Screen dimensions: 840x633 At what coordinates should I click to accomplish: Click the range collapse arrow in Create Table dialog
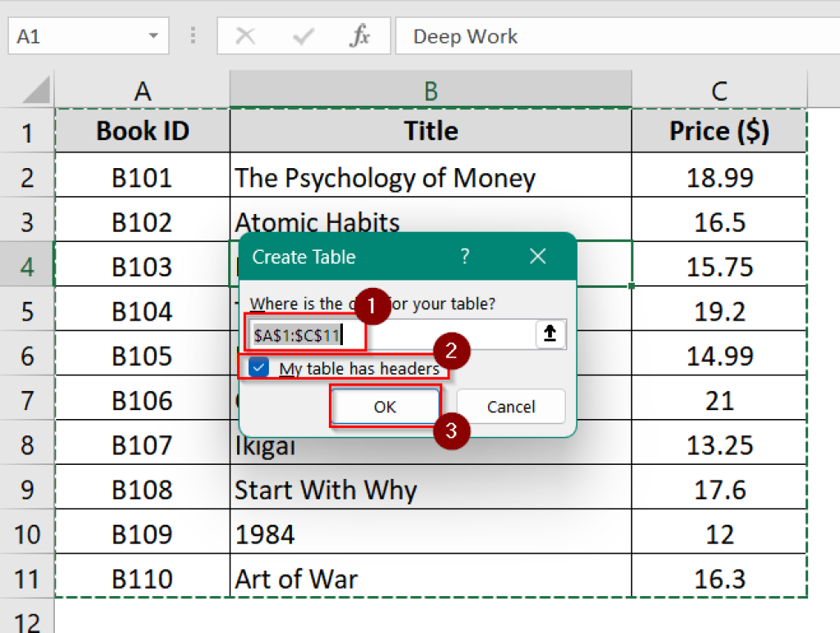549,334
